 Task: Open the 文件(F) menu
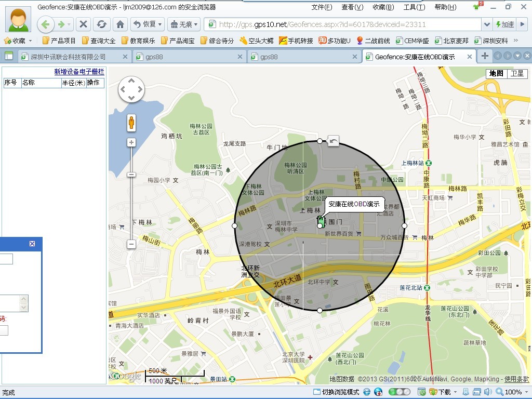pyautogui.click(x=322, y=7)
